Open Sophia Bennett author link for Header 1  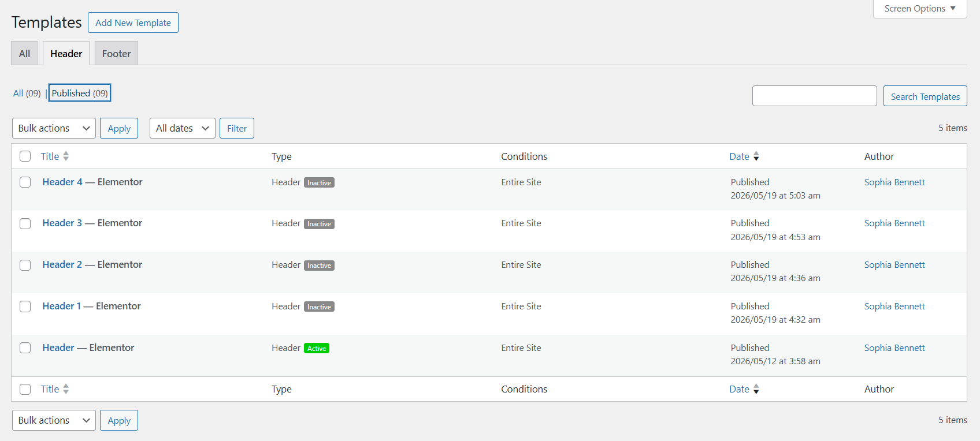pyautogui.click(x=894, y=306)
